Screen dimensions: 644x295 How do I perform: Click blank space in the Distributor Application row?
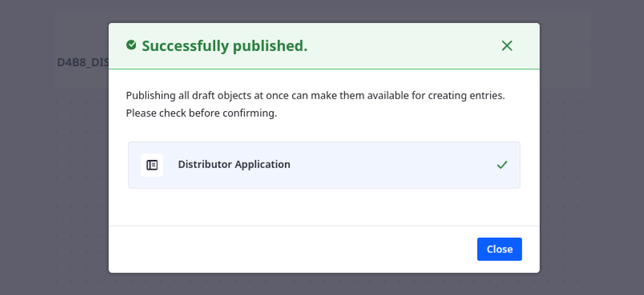click(392, 165)
